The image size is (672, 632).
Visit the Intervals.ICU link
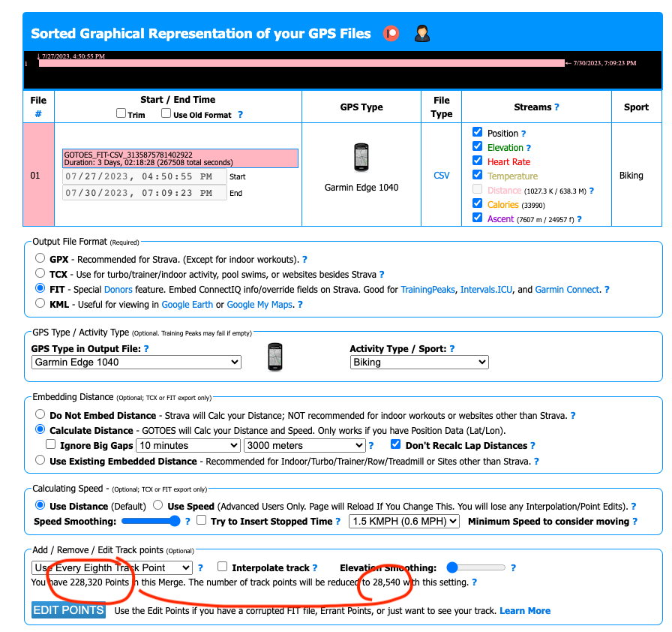(x=486, y=290)
